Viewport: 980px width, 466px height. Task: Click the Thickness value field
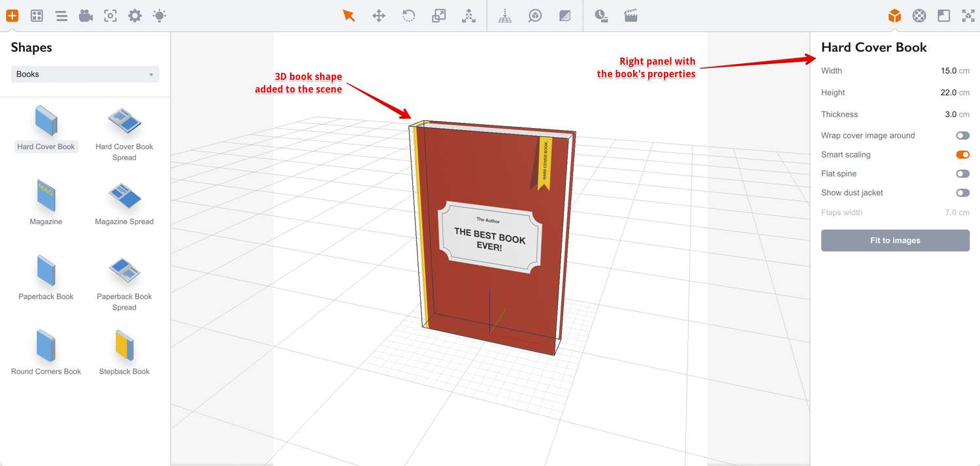[950, 114]
